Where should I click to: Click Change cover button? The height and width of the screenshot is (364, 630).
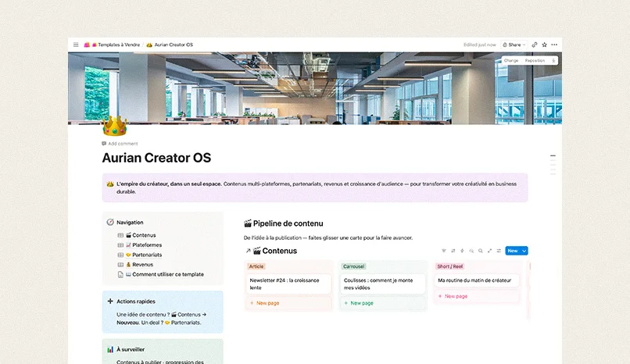511,61
